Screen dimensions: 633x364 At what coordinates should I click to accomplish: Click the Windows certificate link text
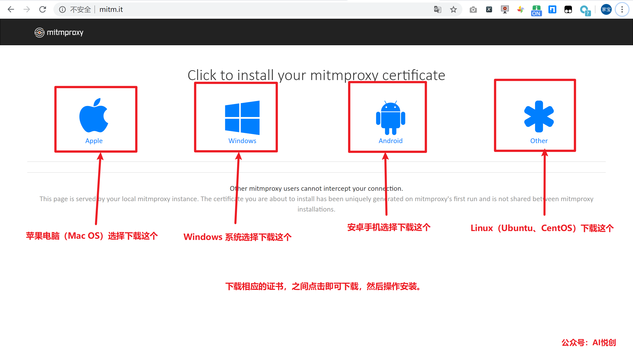[x=242, y=141]
